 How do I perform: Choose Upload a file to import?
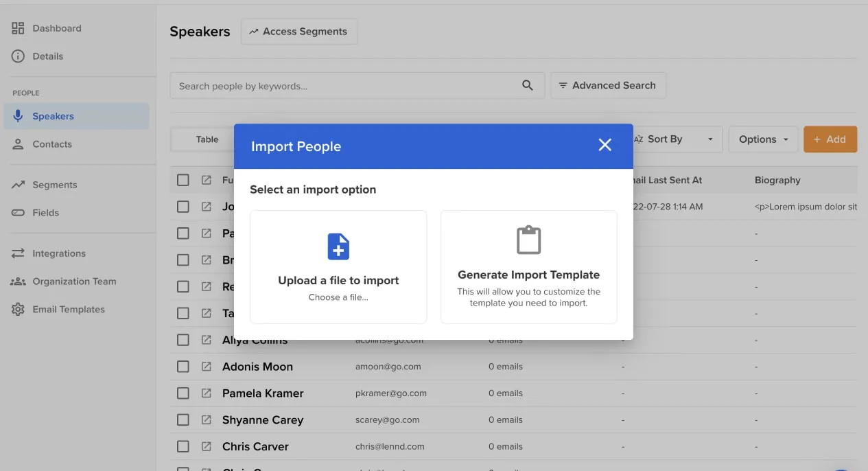pyautogui.click(x=338, y=267)
